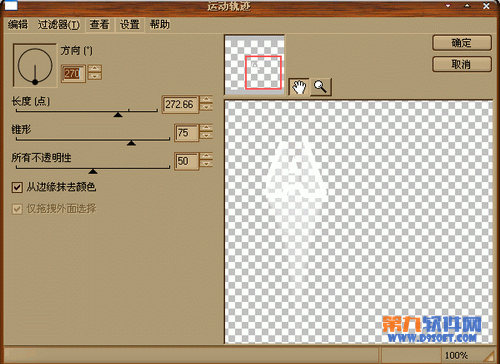Click the 方向 (°) label
The image size is (500, 364).
pos(76,51)
